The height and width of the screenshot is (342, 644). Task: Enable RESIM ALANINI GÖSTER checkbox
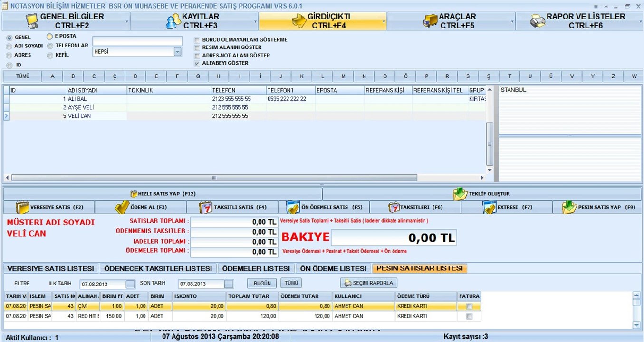(x=197, y=47)
